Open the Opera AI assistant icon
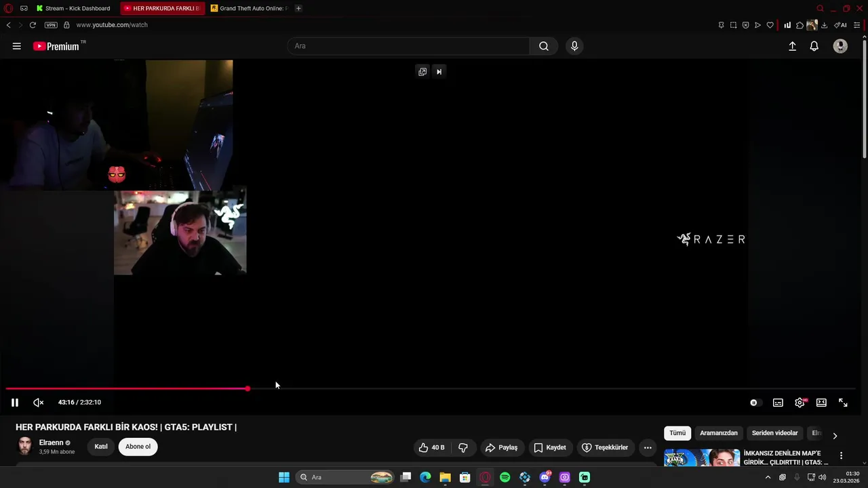This screenshot has height=488, width=868. 840,25
